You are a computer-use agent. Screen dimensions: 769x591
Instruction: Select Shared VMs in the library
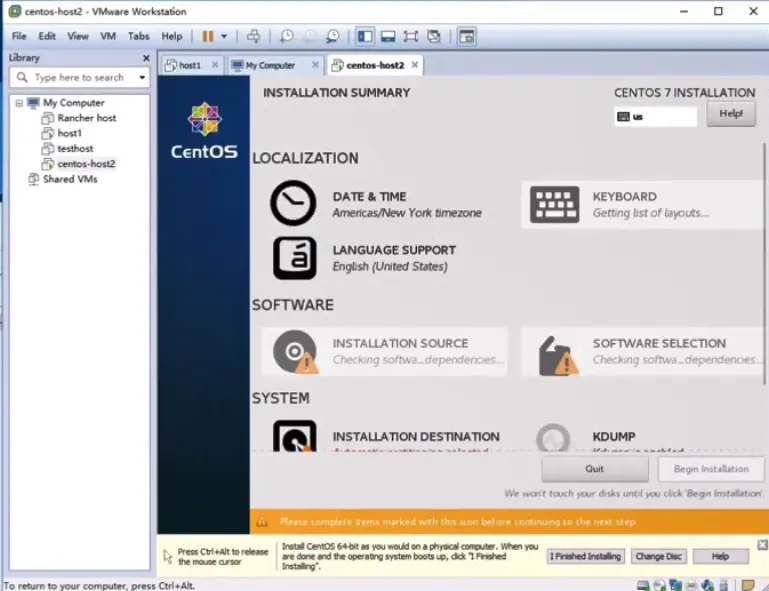coord(63,179)
